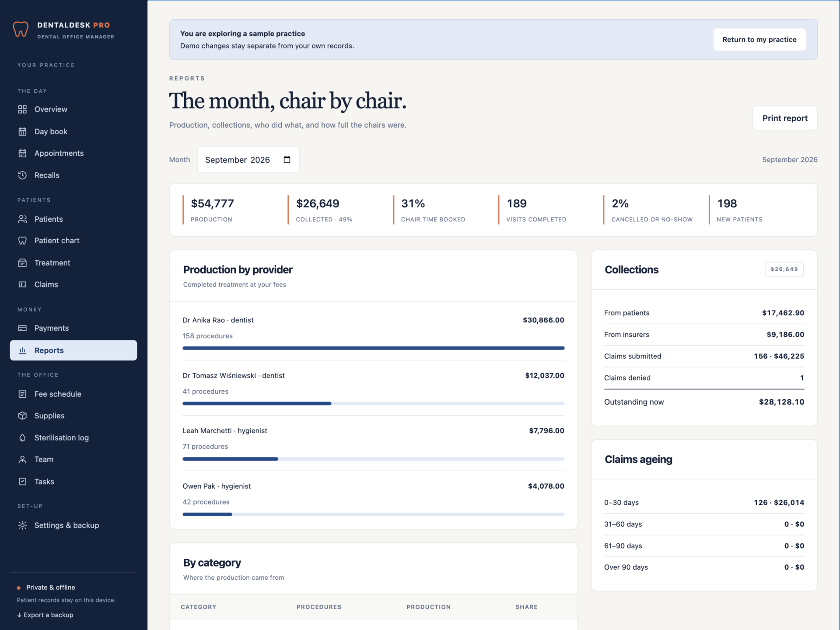Click Leah Marchetti production bar
This screenshot has width=840, height=630.
click(x=373, y=459)
